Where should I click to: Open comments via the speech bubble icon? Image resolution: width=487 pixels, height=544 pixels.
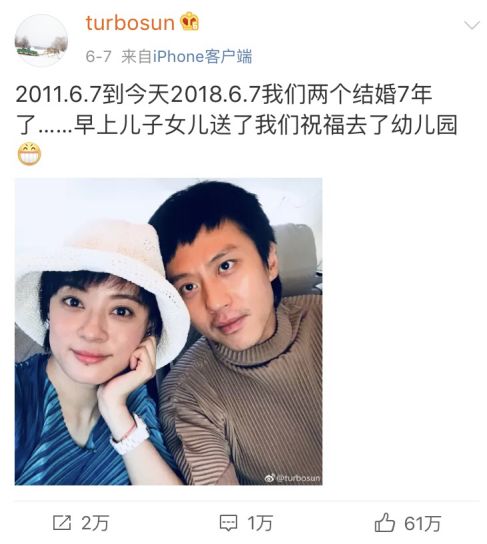coord(229,523)
